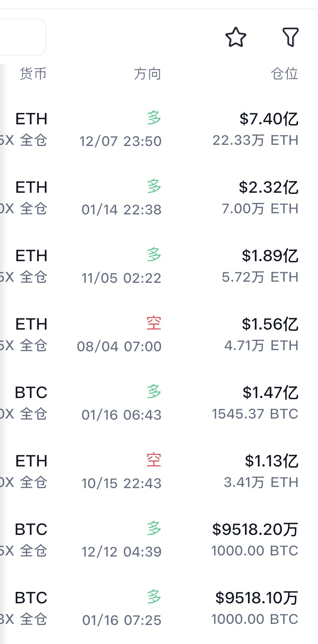Click the red 空 label dated 10/15
The image size is (318, 644).
point(154,460)
